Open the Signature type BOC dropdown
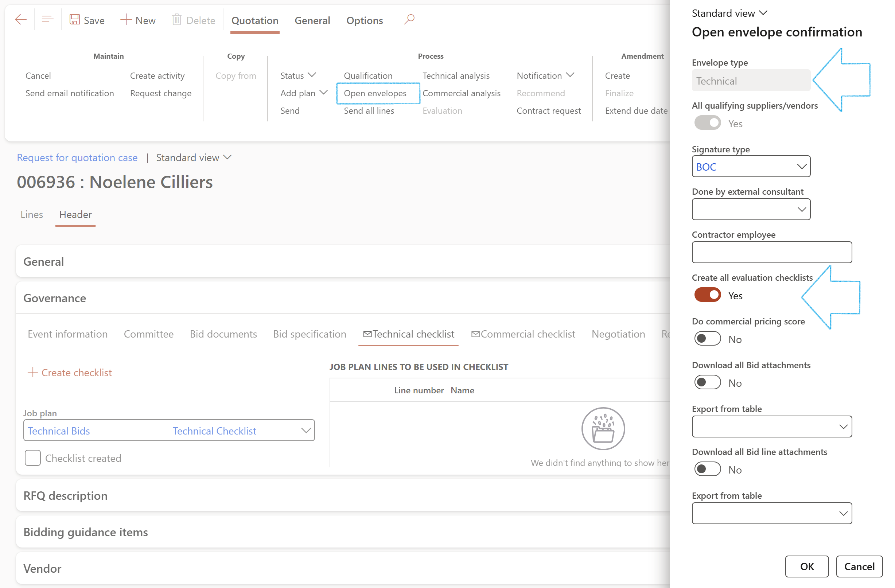895x588 pixels. [x=801, y=167]
